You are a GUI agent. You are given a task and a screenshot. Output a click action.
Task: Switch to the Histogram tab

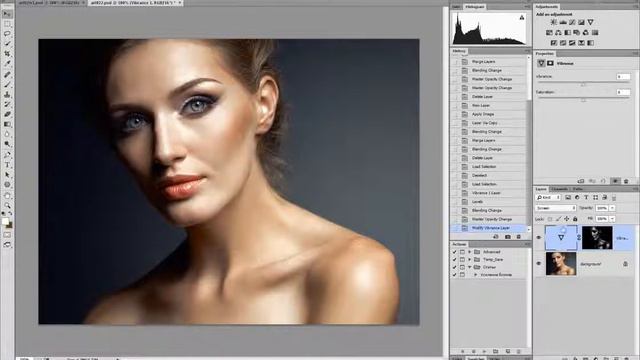point(475,7)
